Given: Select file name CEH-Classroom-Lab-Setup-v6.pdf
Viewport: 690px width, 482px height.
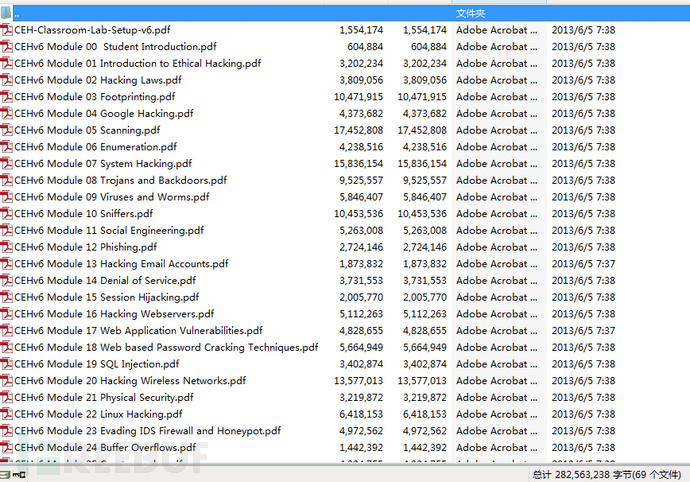Looking at the screenshot, I should pyautogui.click(x=92, y=30).
